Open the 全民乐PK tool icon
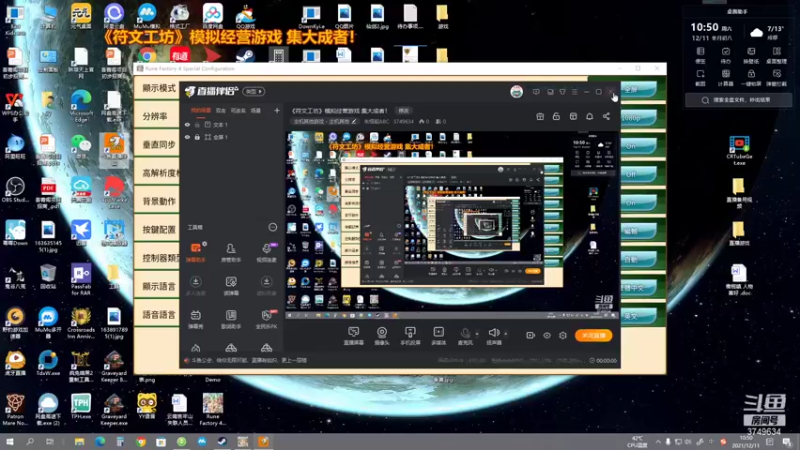The height and width of the screenshot is (450, 800). point(266,319)
